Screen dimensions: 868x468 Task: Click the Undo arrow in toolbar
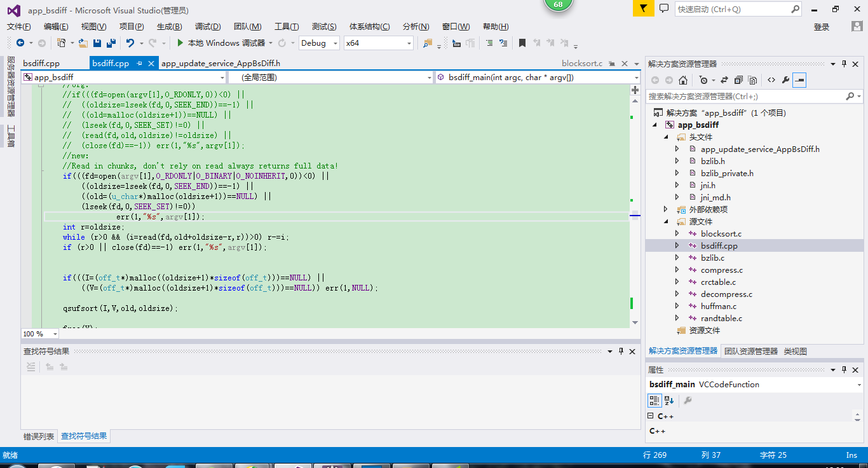pos(130,43)
